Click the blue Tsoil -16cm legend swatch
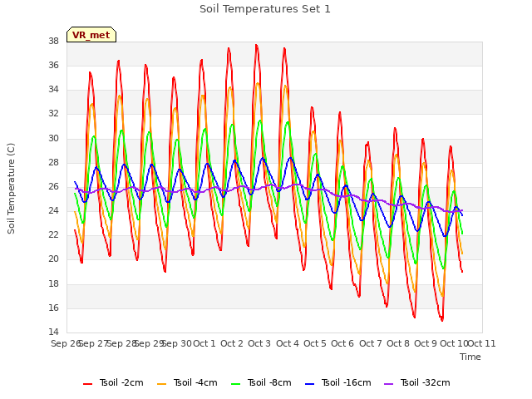This screenshot has height=399, width=532. tap(309, 384)
